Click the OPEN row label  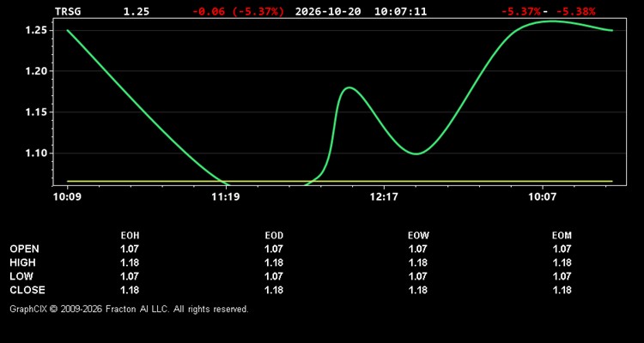25,249
